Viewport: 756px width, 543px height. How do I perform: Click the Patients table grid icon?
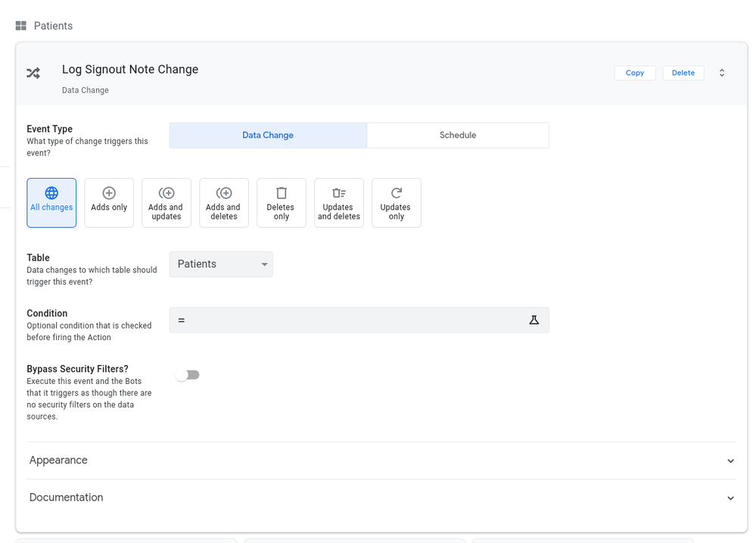coord(20,26)
